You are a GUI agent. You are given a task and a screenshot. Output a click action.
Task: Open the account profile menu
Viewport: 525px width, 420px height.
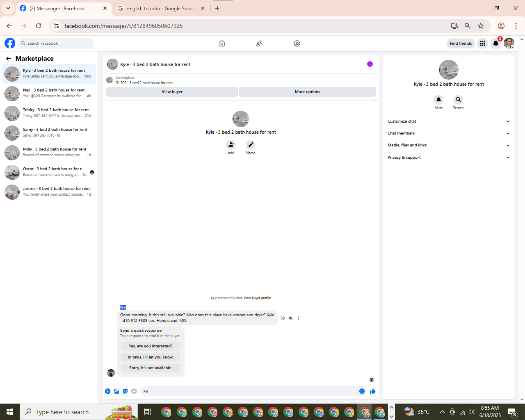(x=509, y=43)
